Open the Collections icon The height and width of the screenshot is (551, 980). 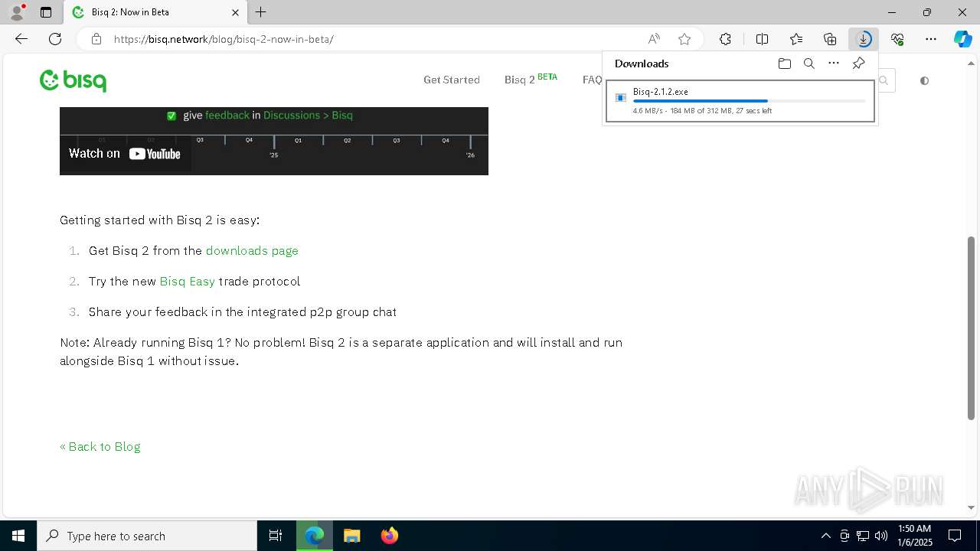coord(830,39)
